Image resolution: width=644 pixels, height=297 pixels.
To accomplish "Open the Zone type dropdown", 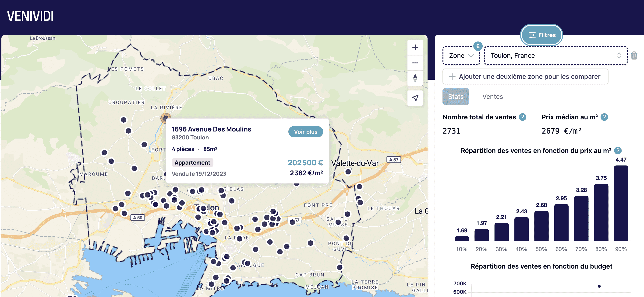I will click(x=461, y=55).
